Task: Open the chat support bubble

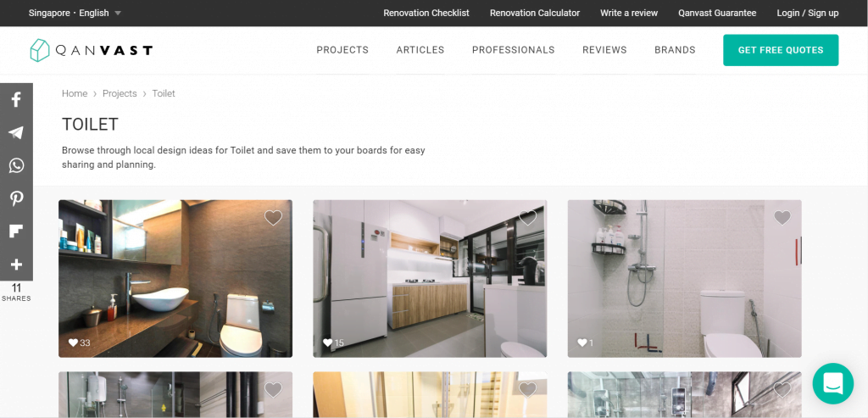Action: (833, 383)
